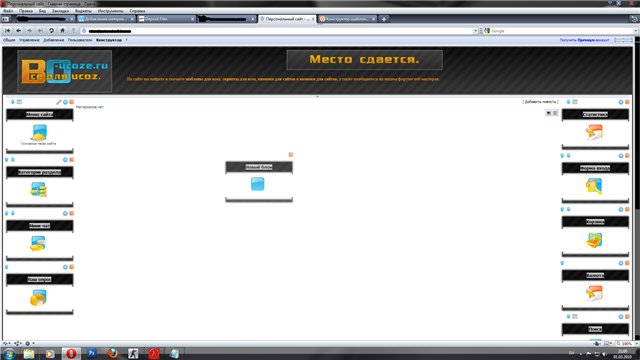Launch Firefox from the Windows taskbar
Screen dimensions: 640x360
point(112,353)
